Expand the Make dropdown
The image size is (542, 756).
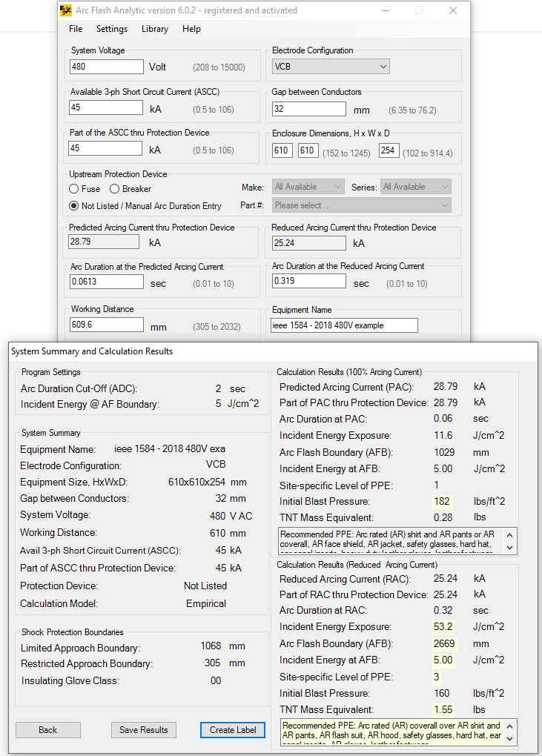point(308,187)
